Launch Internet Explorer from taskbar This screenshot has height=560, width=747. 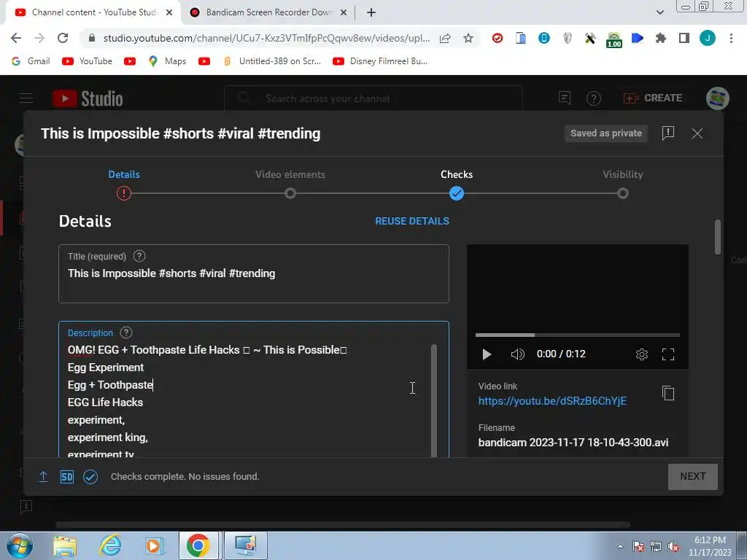[x=110, y=545]
